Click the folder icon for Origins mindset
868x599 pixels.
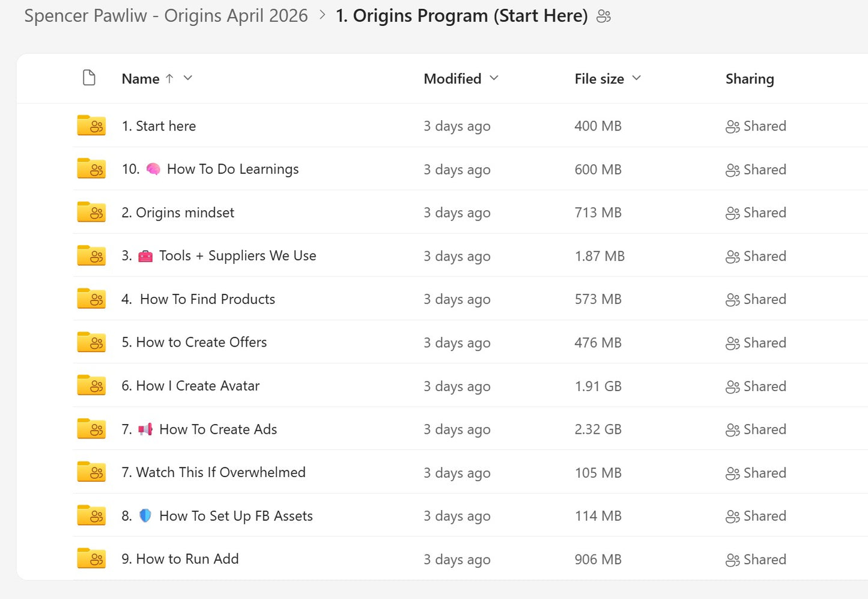pos(91,212)
